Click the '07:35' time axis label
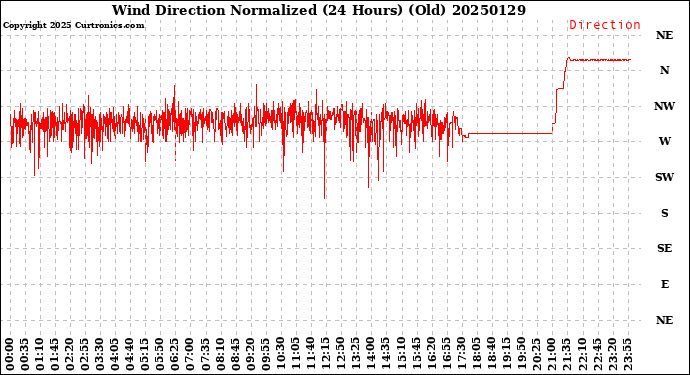The width and height of the screenshot is (690, 375). click(206, 355)
